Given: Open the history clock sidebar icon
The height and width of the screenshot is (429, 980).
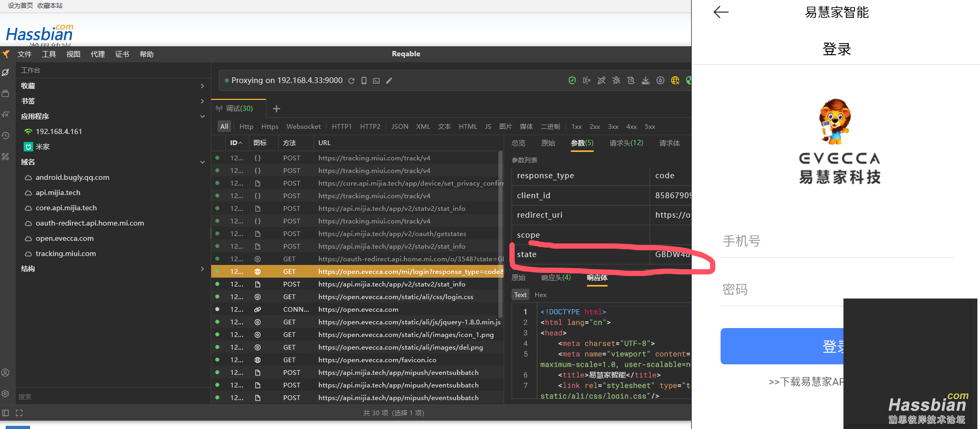Looking at the screenshot, I should click(5, 136).
